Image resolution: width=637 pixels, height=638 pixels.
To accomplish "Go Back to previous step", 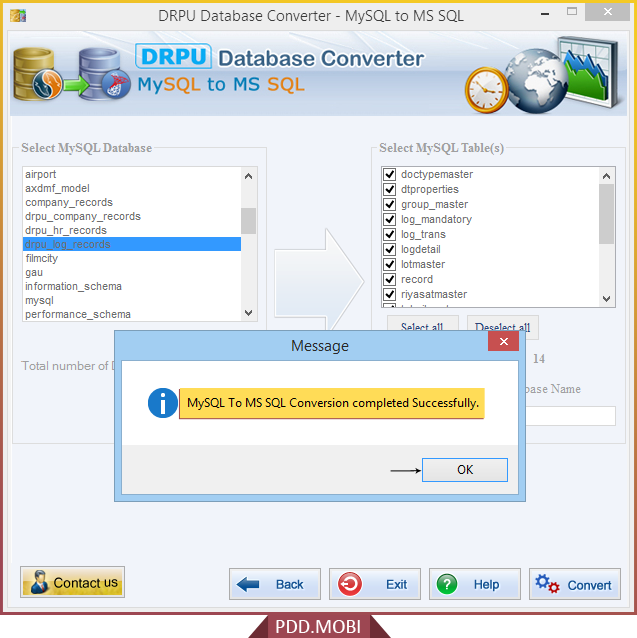I will tap(275, 584).
